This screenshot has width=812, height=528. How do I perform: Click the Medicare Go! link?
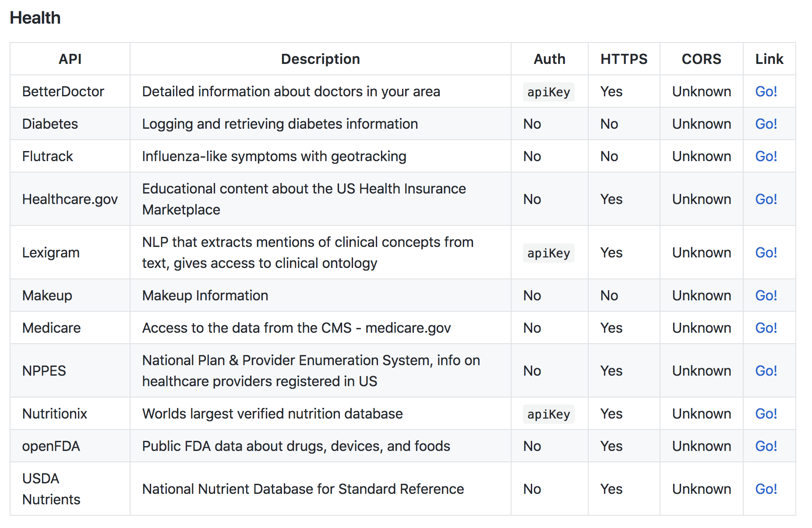(x=766, y=328)
